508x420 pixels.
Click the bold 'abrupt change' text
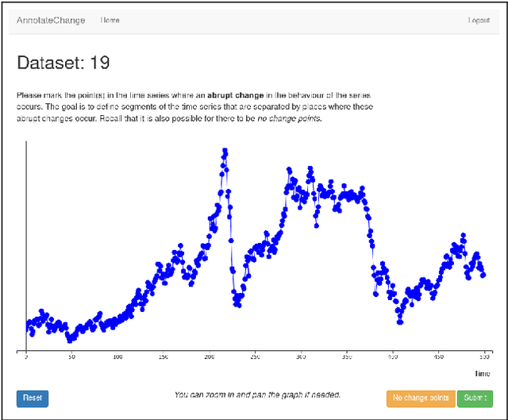236,95
